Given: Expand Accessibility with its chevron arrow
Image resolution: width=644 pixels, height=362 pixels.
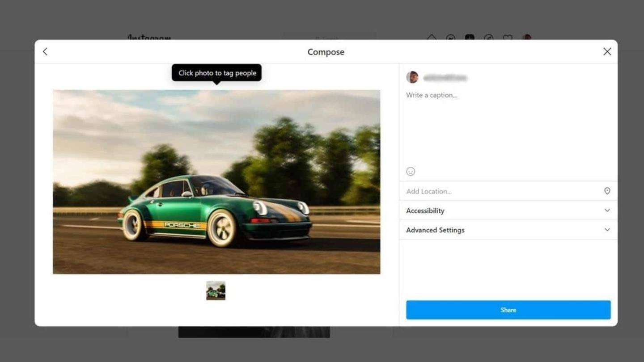Looking at the screenshot, I should [607, 210].
